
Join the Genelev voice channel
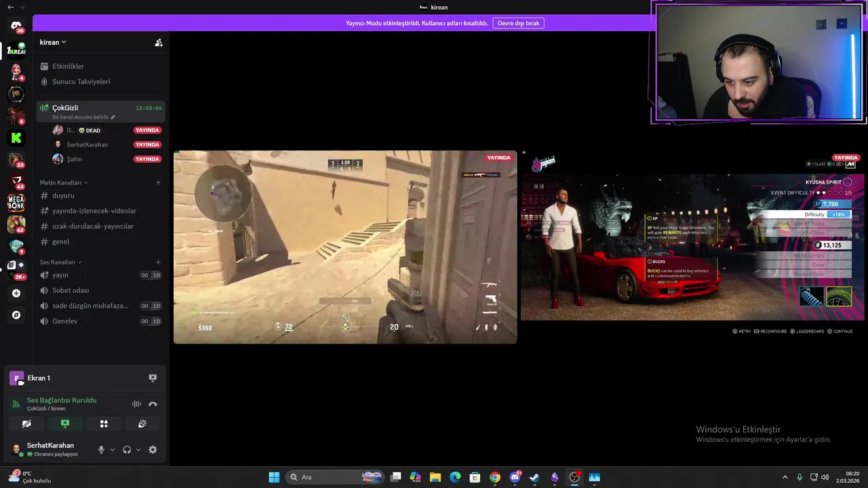(100, 321)
